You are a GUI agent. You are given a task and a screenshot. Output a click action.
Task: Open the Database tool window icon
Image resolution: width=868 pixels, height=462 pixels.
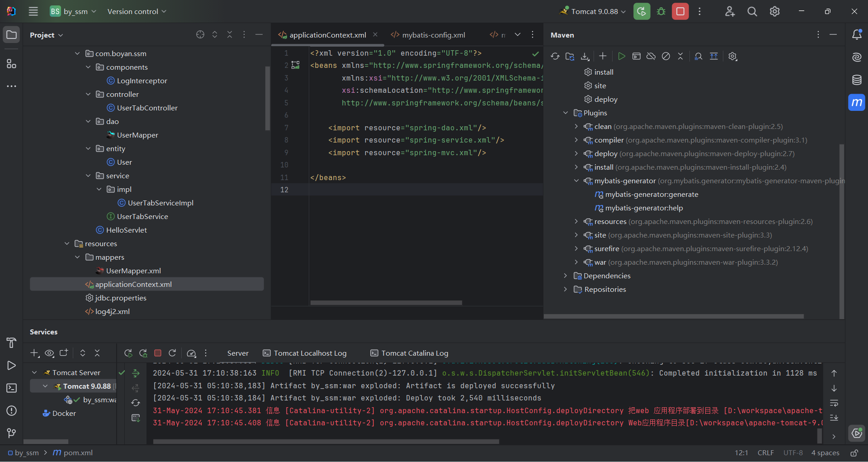click(857, 80)
